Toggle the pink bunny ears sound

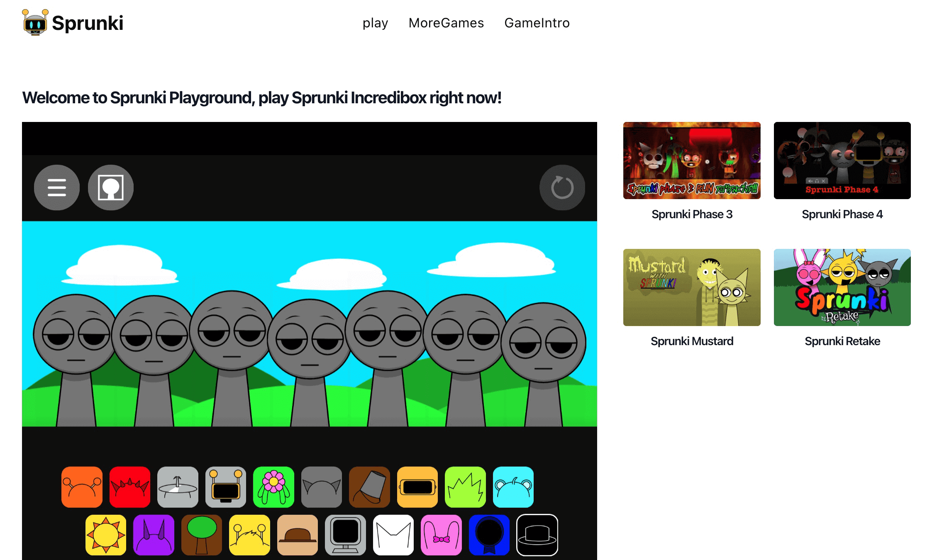pos(442,534)
